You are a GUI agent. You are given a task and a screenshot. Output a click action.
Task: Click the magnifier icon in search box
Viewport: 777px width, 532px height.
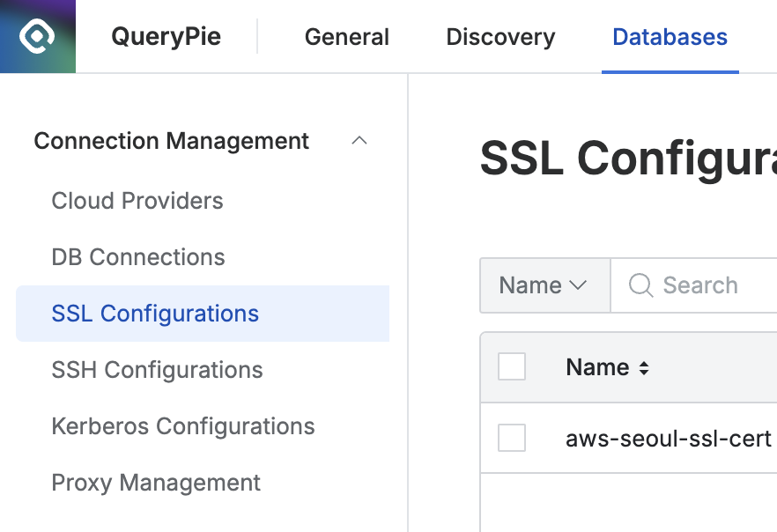(640, 285)
